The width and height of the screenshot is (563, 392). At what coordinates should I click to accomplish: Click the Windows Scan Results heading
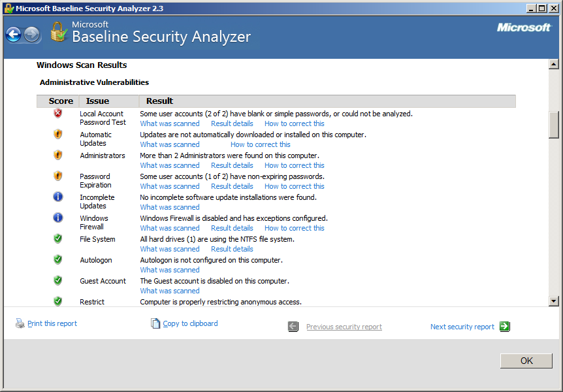82,65
